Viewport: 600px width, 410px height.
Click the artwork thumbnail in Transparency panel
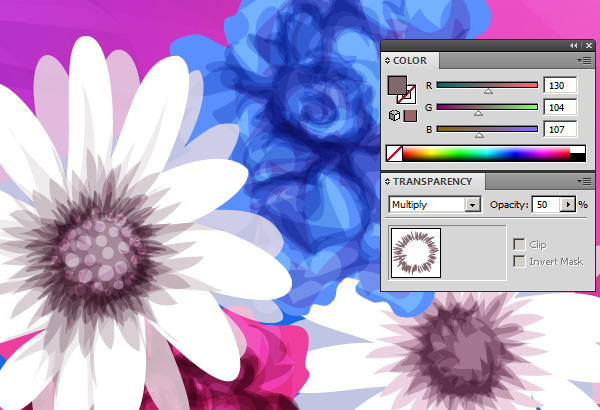[414, 254]
